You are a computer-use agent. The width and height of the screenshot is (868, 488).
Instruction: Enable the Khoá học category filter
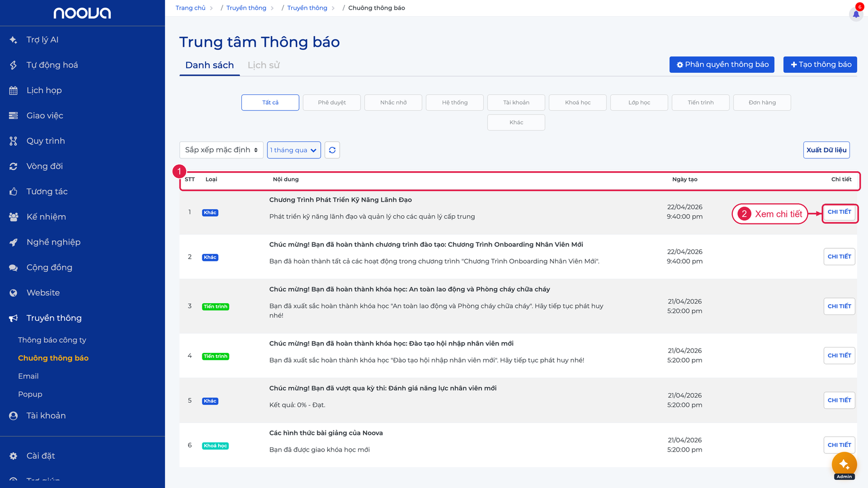click(x=578, y=102)
